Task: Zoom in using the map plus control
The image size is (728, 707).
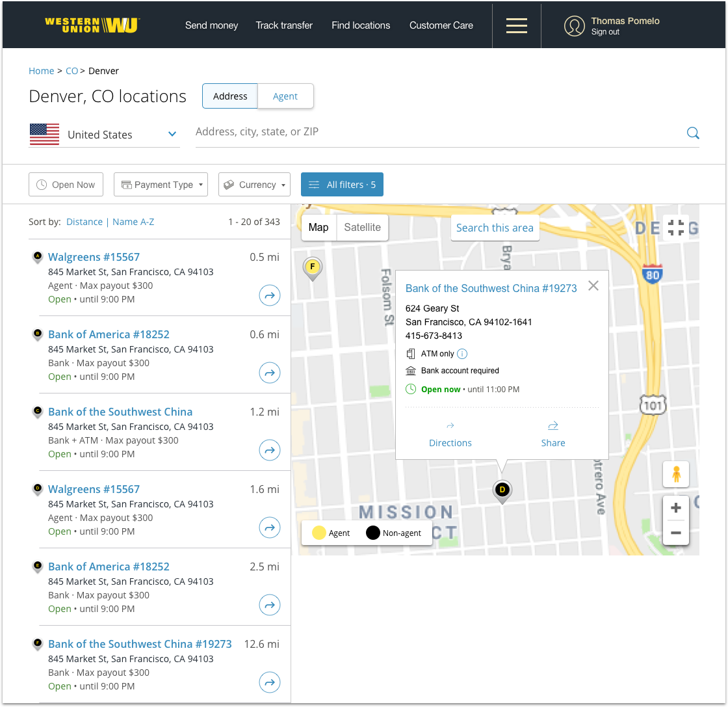Action: [x=676, y=507]
